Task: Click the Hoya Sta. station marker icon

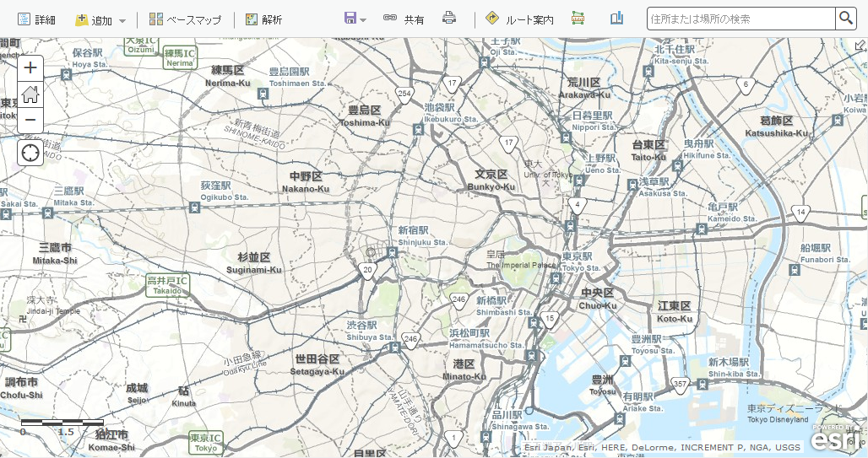Action: (67, 75)
